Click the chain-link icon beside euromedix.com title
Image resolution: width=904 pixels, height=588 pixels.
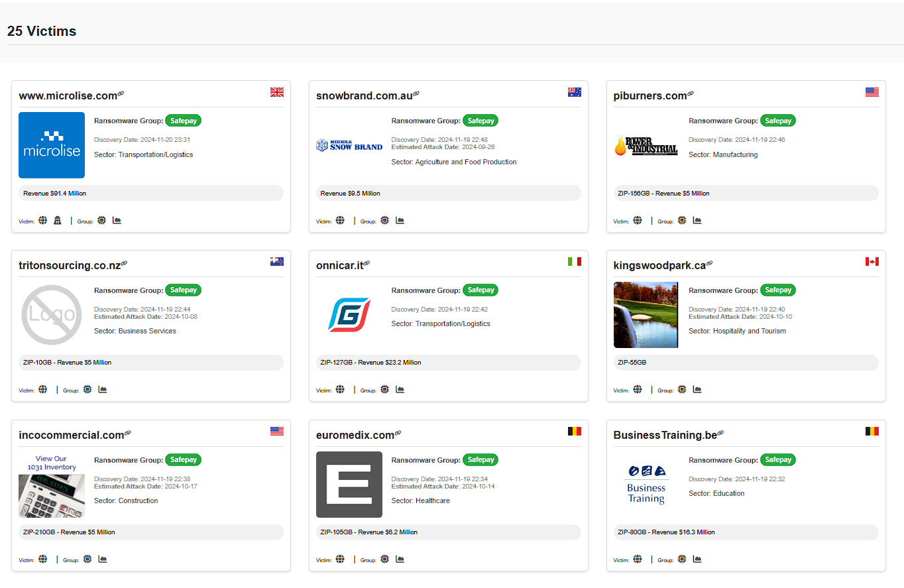tap(398, 434)
